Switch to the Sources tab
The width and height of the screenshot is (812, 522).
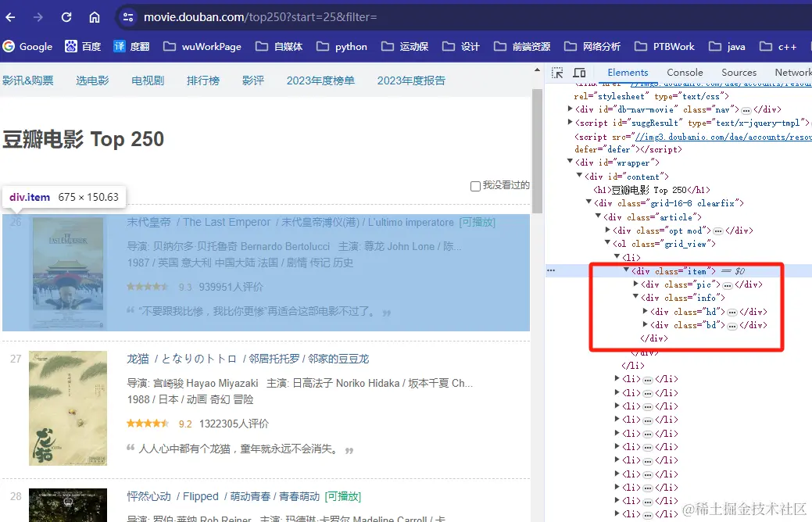[x=739, y=73]
